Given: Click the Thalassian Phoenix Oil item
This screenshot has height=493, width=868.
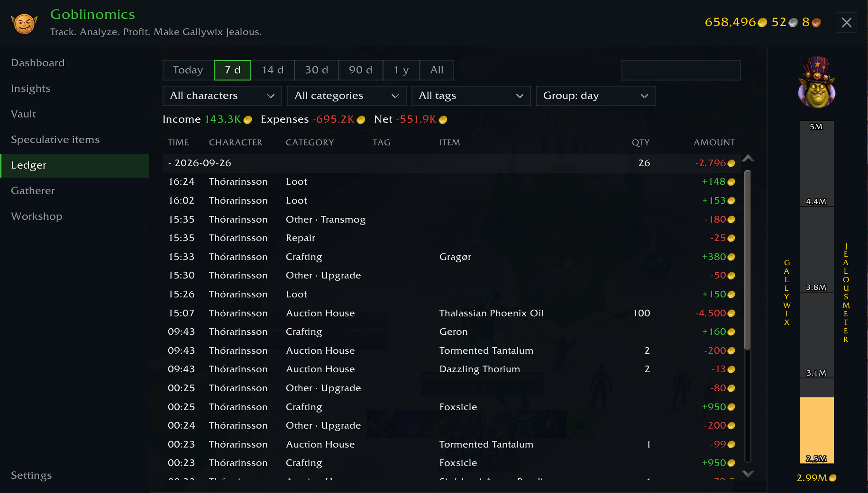Looking at the screenshot, I should (491, 313).
